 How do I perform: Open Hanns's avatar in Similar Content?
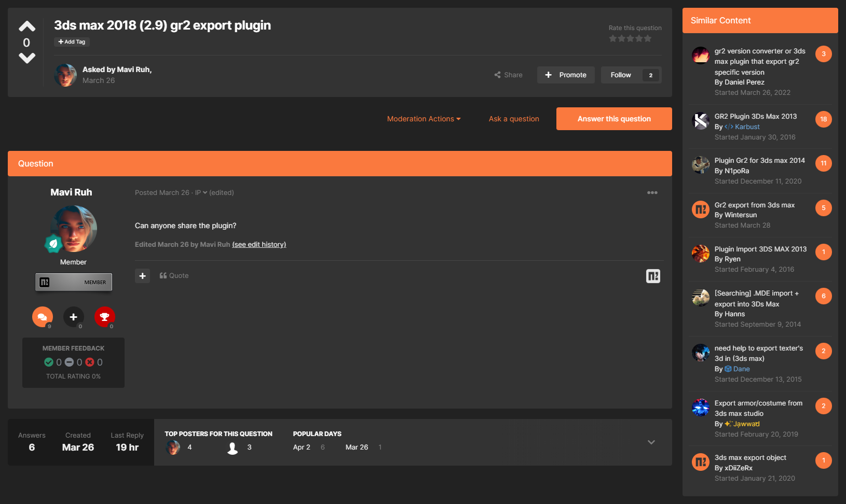[x=701, y=298]
